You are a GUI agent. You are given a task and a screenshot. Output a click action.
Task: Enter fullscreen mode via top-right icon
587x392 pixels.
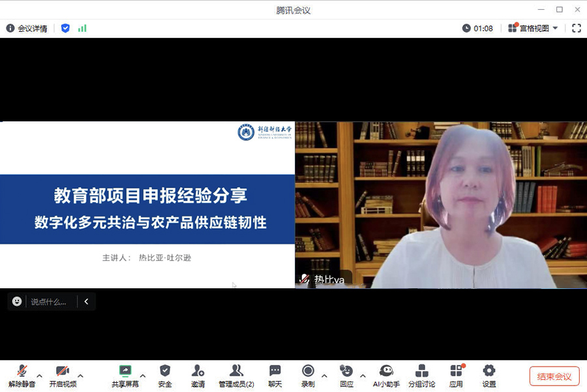pyautogui.click(x=577, y=28)
